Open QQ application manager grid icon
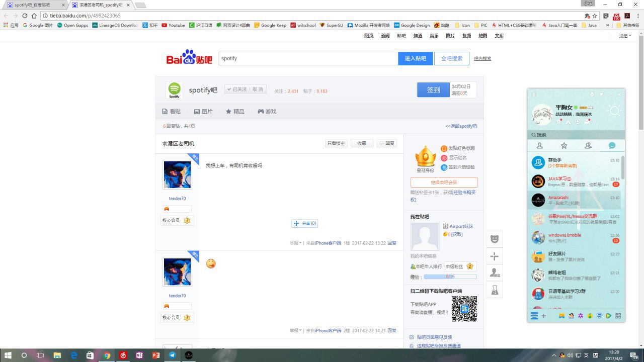The height and width of the screenshot is (362, 644). click(x=618, y=316)
